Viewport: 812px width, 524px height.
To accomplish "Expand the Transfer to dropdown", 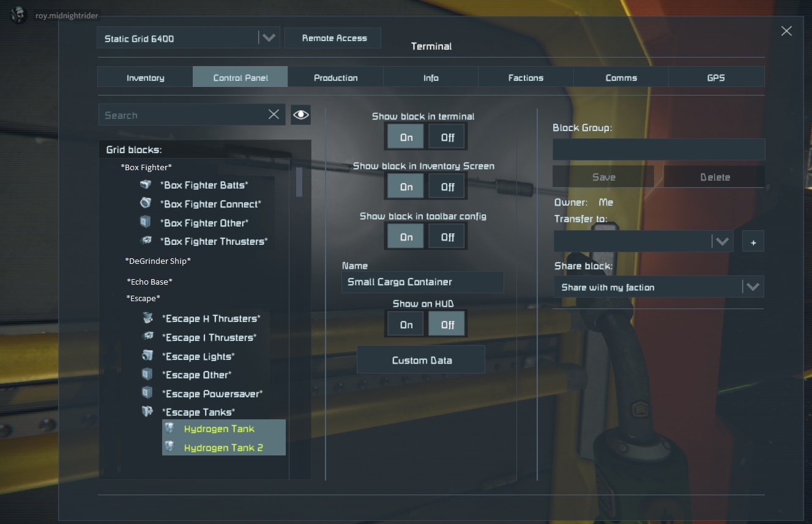I will point(722,241).
